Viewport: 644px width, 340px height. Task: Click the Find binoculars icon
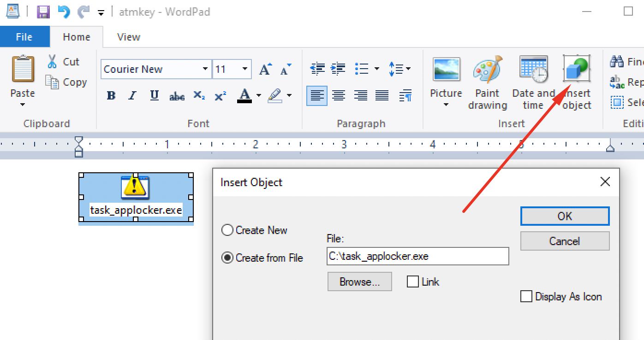617,61
